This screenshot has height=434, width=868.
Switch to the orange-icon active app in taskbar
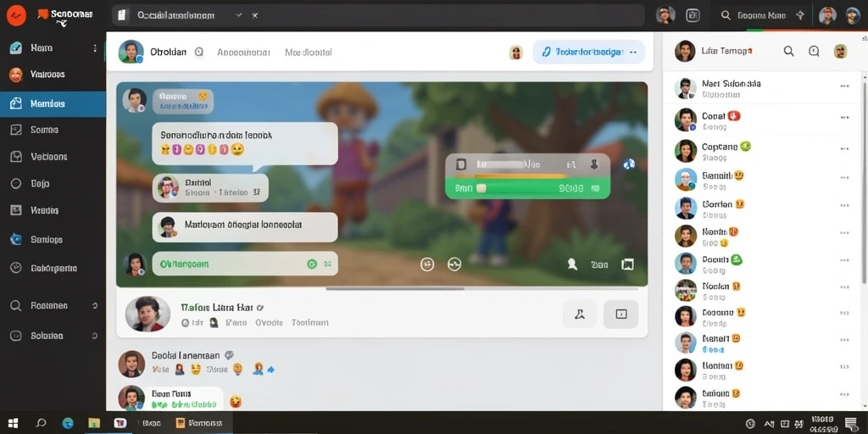[198, 423]
